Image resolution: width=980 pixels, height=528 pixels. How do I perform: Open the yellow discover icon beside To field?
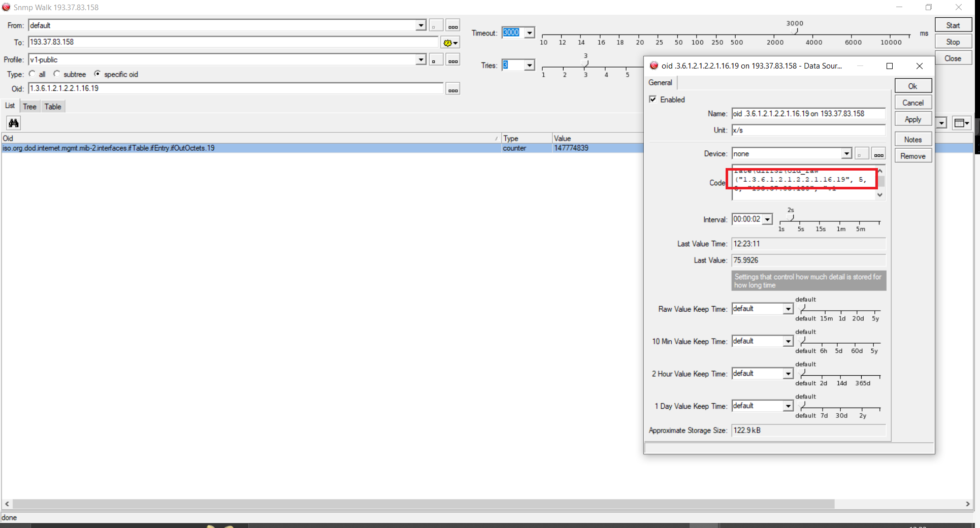click(x=450, y=43)
